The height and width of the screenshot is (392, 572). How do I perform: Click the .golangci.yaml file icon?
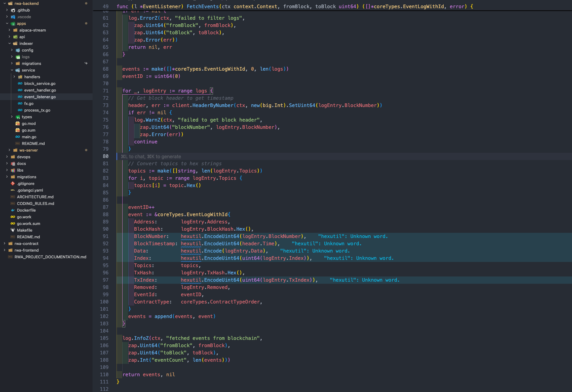click(13, 190)
